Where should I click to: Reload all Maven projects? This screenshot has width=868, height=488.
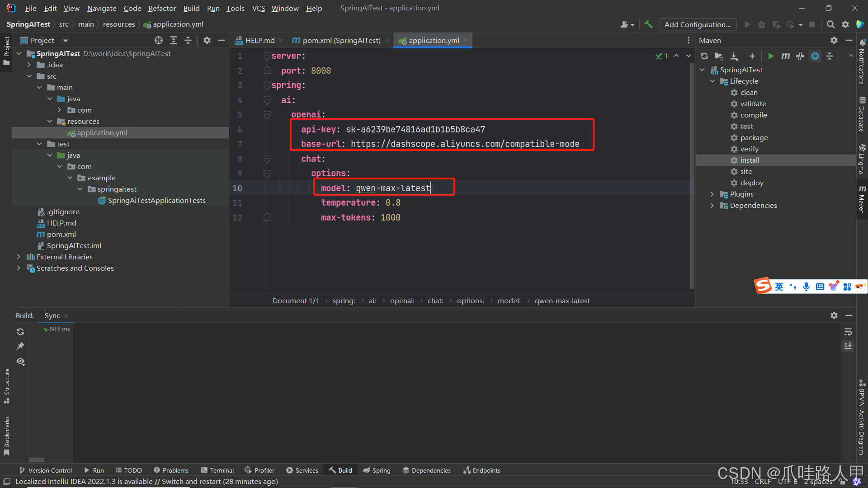click(704, 56)
